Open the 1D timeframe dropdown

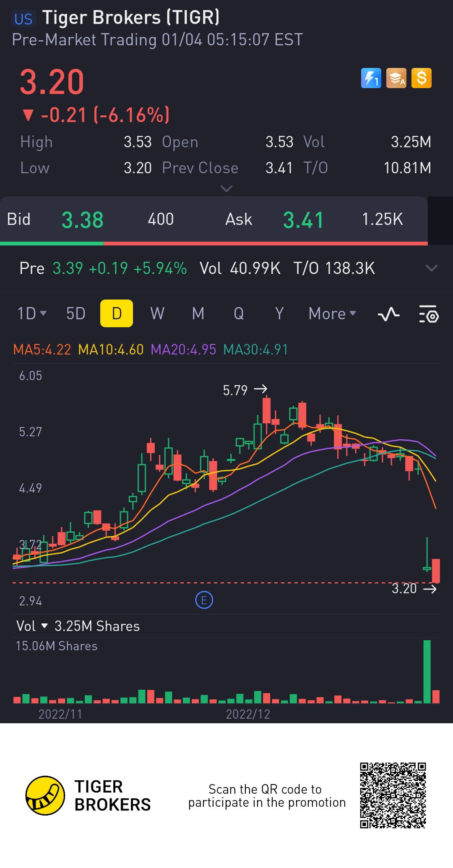32,313
